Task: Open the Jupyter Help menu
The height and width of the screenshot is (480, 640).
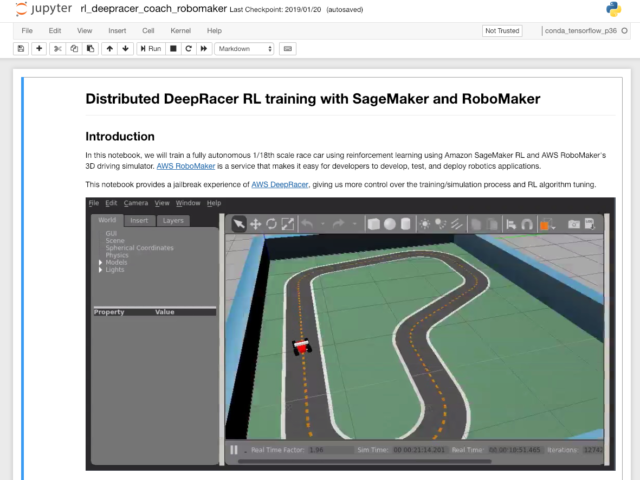Action: (x=214, y=31)
